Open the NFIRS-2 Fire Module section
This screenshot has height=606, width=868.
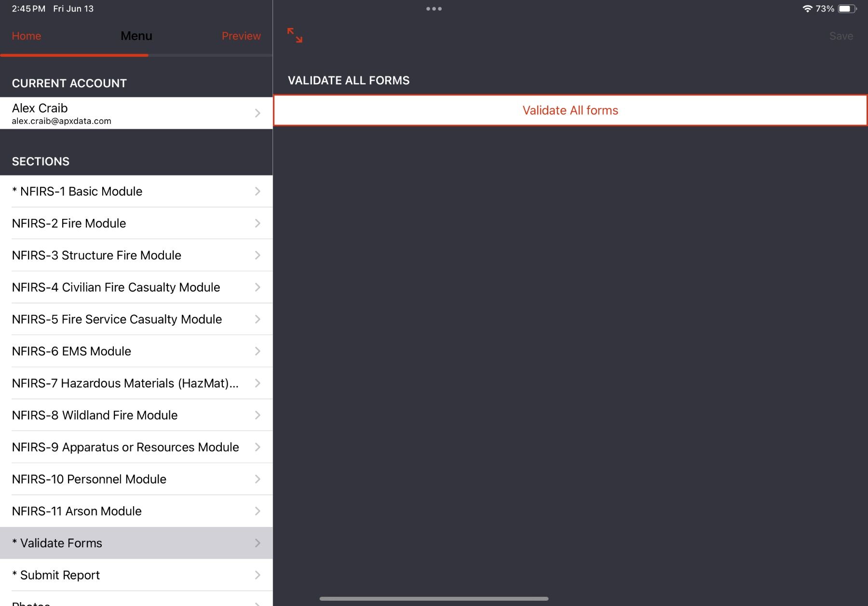click(136, 223)
